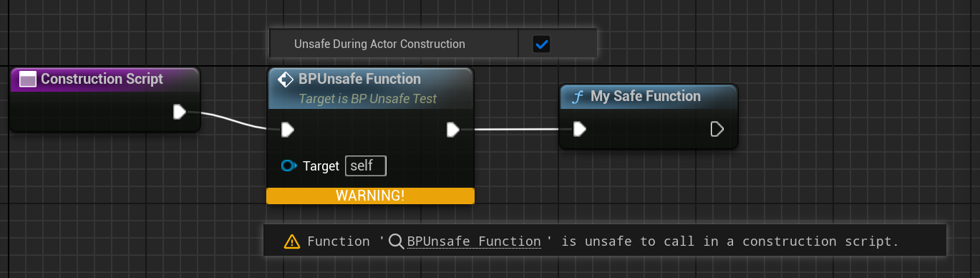Click the BPUnsafe Function node diamond icon
The height and width of the screenshot is (278, 980).
(286, 79)
